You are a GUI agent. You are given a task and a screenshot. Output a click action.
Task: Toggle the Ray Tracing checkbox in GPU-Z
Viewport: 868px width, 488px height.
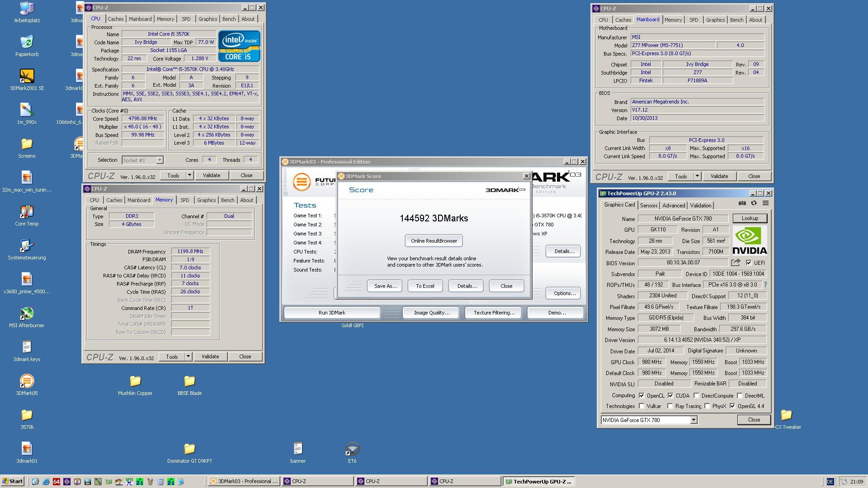coord(670,406)
